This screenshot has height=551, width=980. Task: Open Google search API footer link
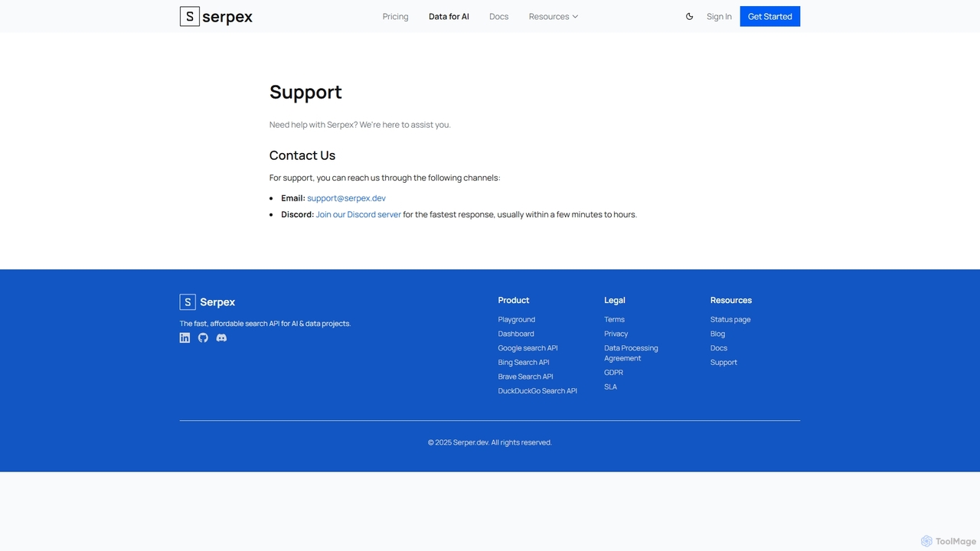tap(528, 348)
